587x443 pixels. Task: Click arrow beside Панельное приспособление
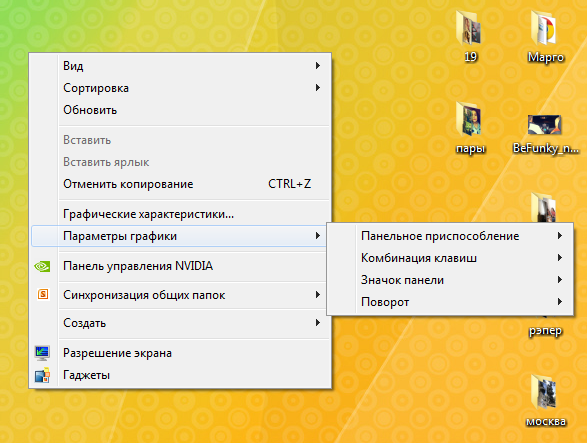click(560, 236)
